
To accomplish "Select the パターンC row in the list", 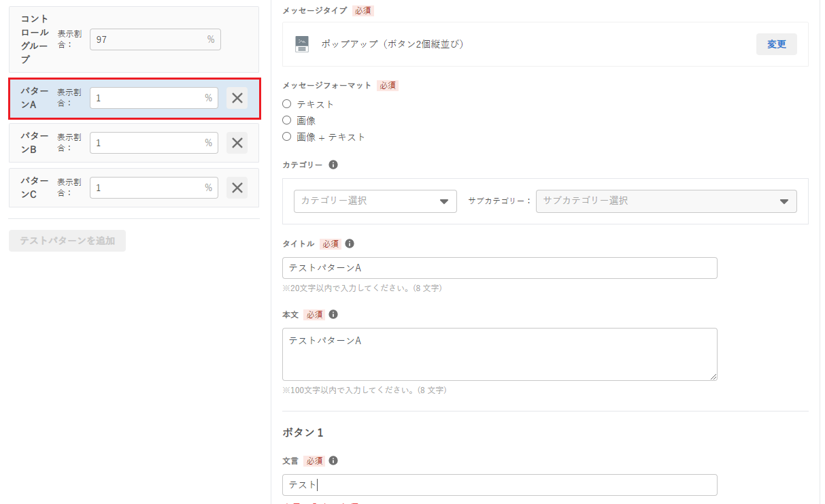I will (x=34, y=188).
